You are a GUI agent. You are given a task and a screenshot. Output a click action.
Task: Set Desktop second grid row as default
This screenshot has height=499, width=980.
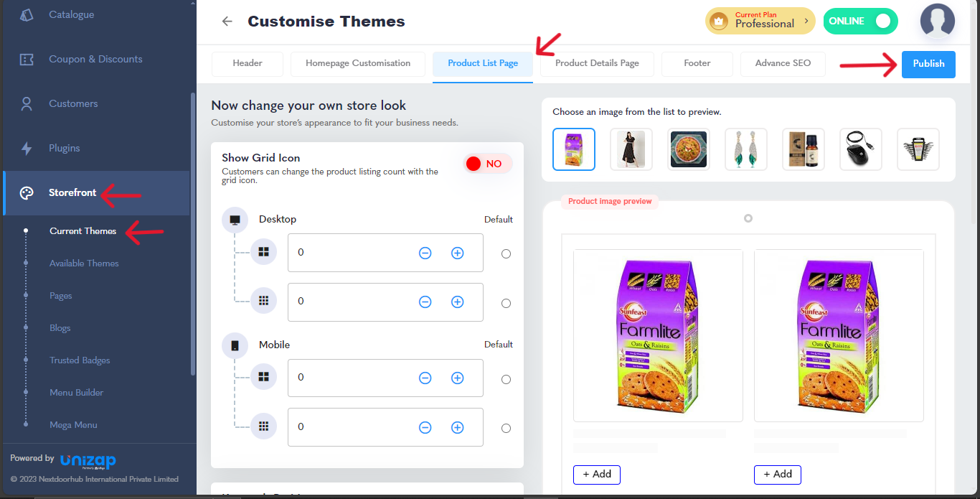pos(506,303)
